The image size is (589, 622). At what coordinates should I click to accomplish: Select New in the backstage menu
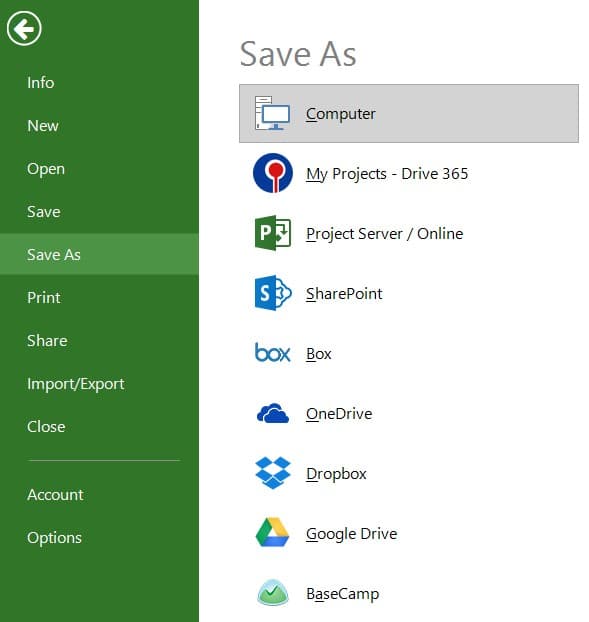pos(43,126)
